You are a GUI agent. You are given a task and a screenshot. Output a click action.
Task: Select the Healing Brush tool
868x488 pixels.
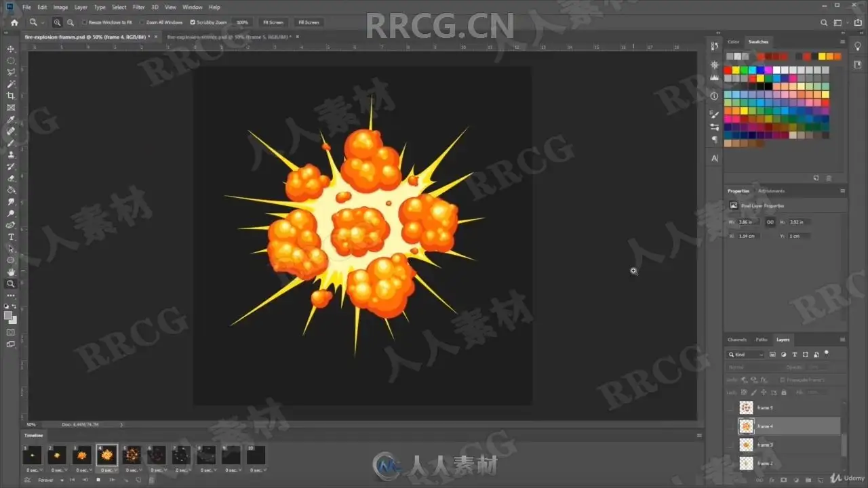click(11, 131)
